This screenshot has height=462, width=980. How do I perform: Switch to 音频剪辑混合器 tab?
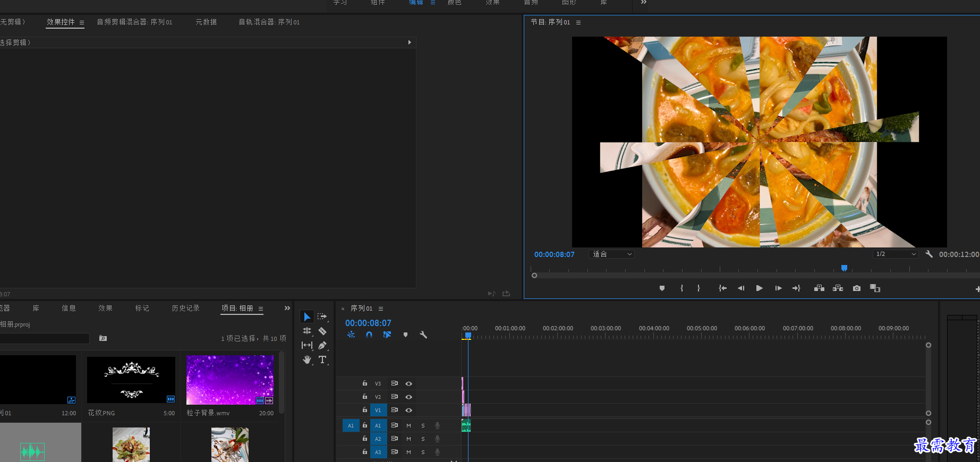pos(134,22)
